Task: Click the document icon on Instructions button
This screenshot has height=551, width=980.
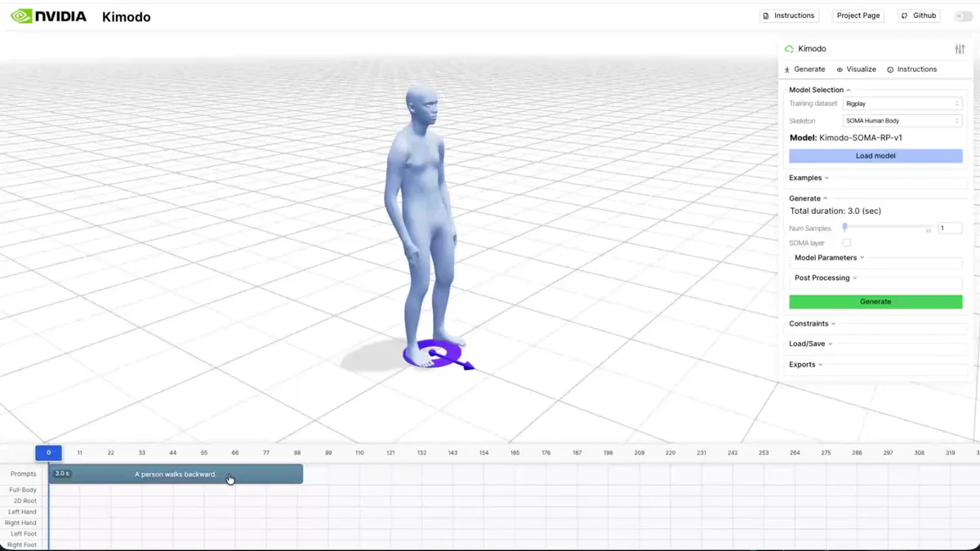Action: tap(766, 16)
